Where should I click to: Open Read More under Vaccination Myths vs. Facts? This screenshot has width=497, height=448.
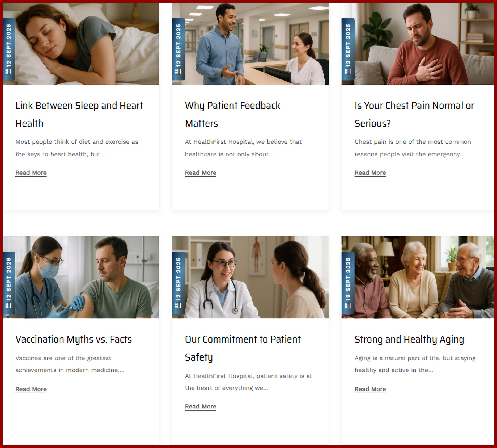coord(31,389)
